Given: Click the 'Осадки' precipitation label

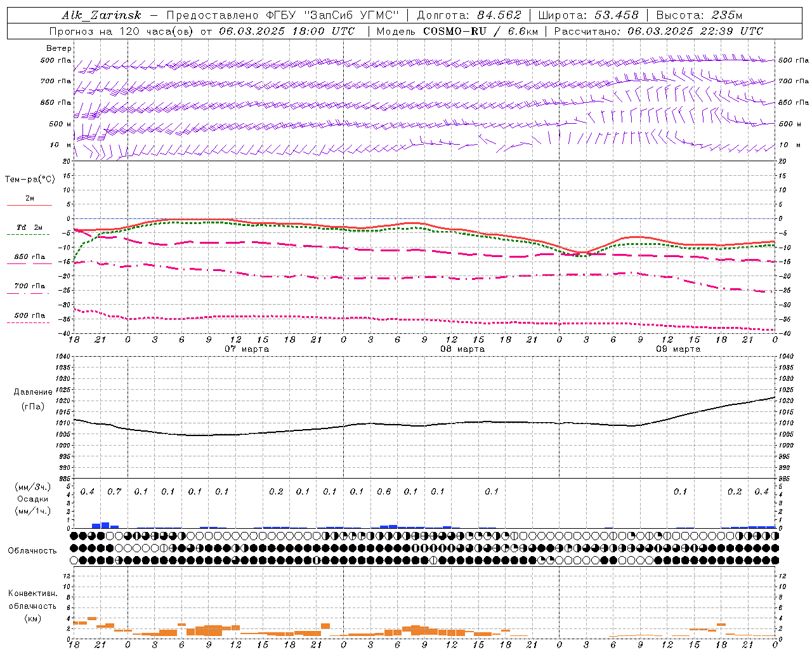Looking at the screenshot, I should tap(33, 499).
